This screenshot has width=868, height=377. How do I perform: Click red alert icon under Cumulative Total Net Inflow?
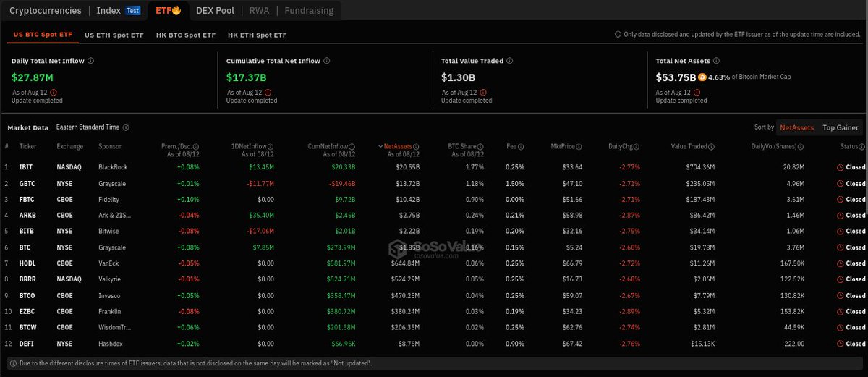click(268, 93)
